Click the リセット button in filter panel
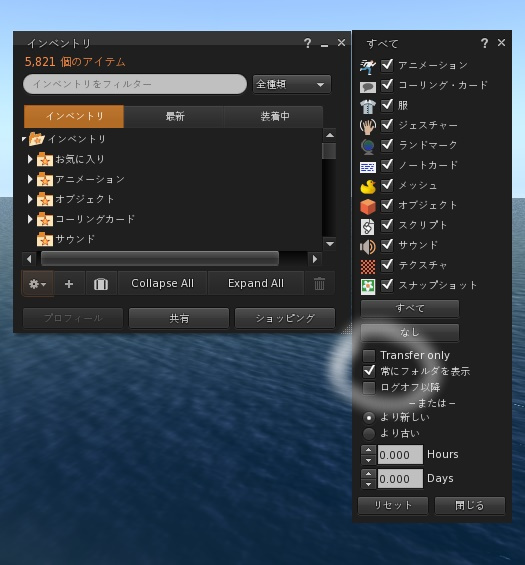This screenshot has width=525, height=565. pos(393,506)
